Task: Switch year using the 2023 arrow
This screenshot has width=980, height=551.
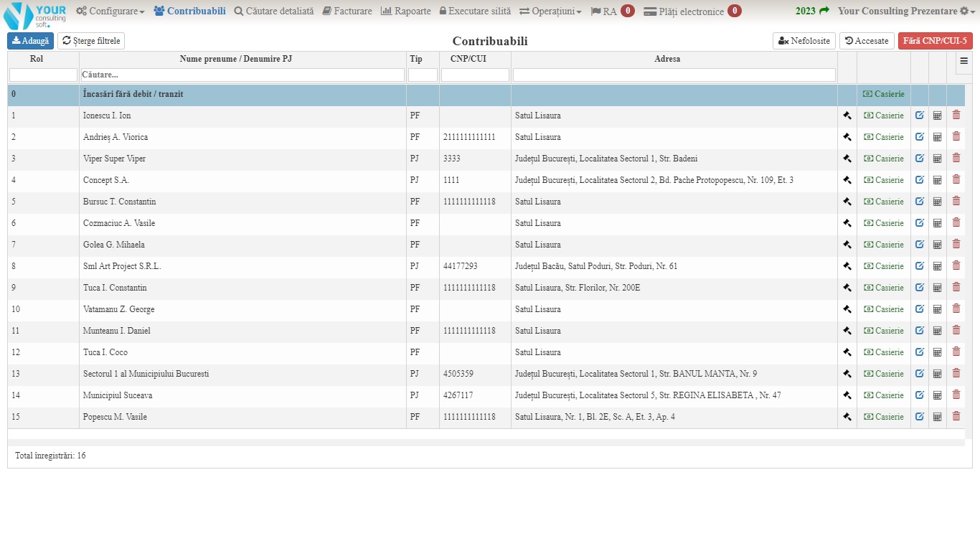Action: coord(812,11)
